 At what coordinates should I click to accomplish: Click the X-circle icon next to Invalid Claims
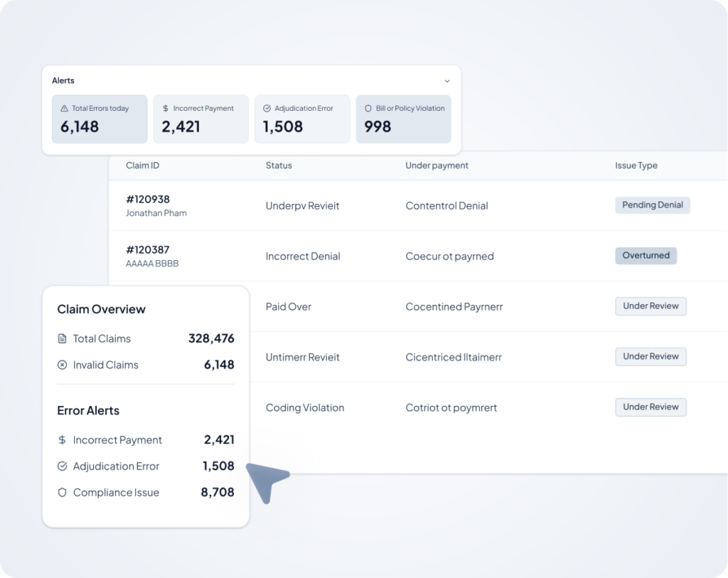pyautogui.click(x=62, y=365)
